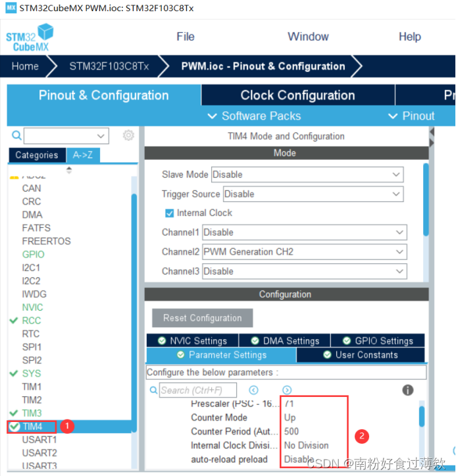Image resolution: width=456 pixels, height=476 pixels.
Task: Expand the Pinout menu
Action: [411, 116]
